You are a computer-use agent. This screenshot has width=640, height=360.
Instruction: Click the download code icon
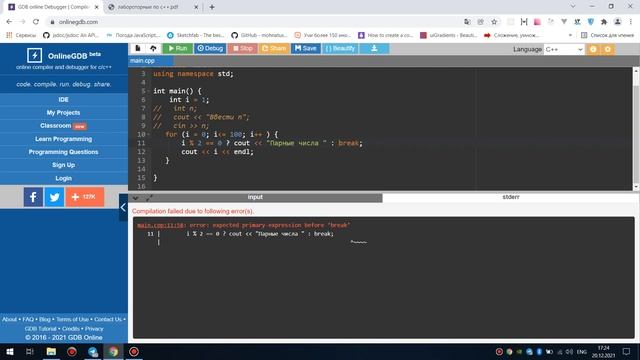374,49
